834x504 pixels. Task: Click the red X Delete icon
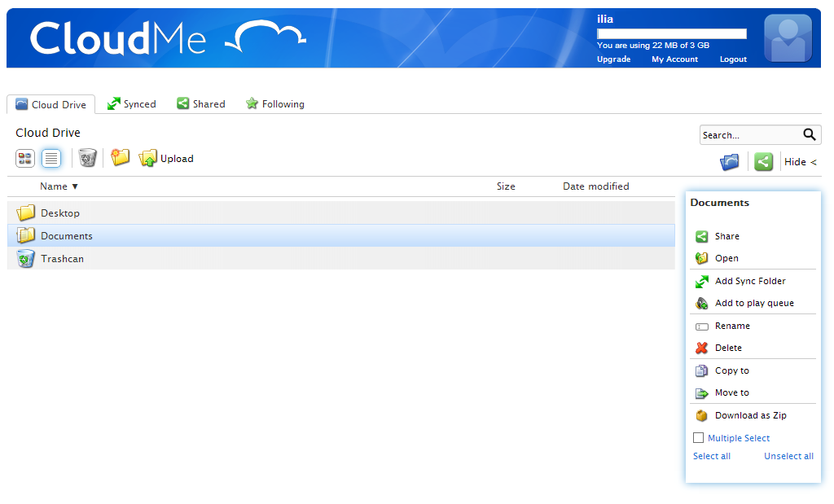[x=701, y=348]
